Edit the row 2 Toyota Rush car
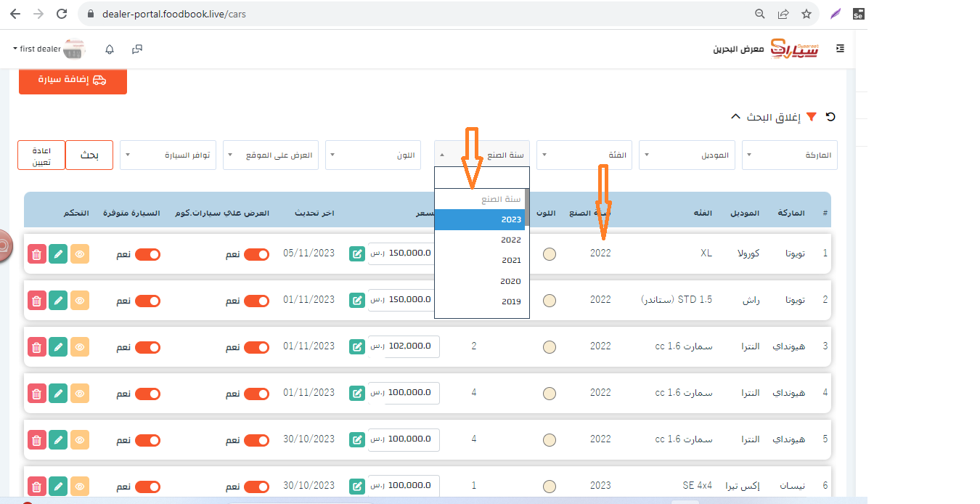 coord(58,301)
